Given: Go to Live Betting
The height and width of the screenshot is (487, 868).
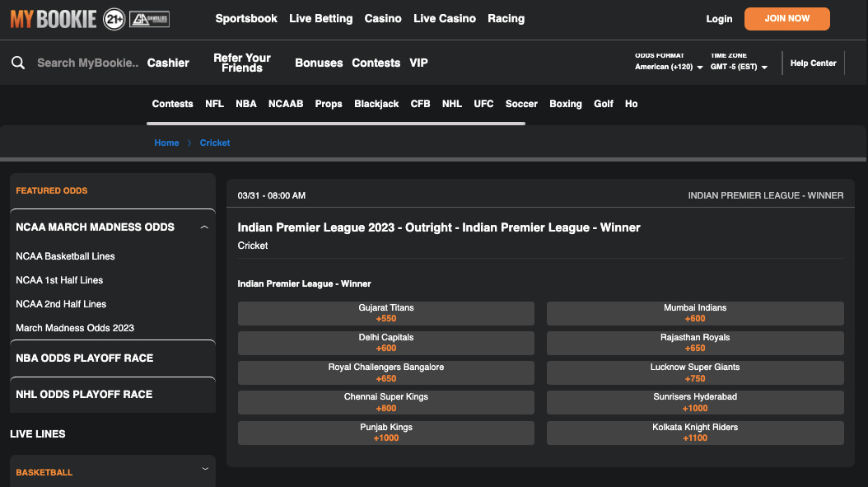Looking at the screenshot, I should [x=320, y=18].
